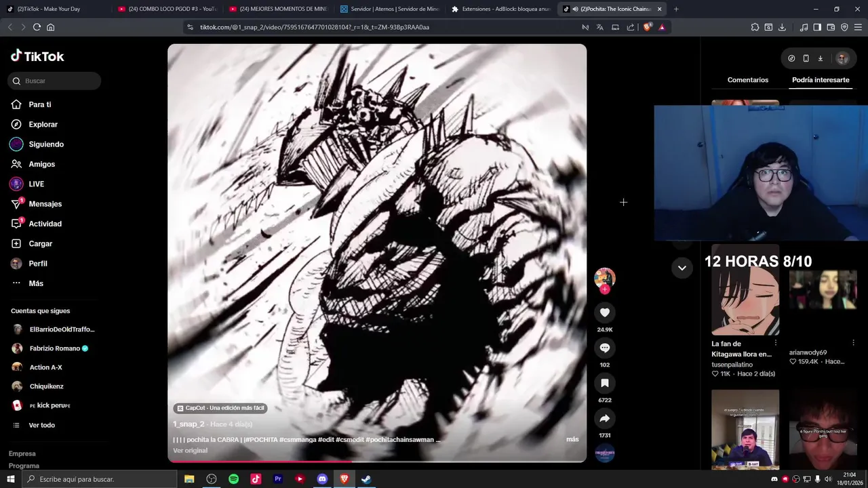Image resolution: width=868 pixels, height=488 pixels.
Task: Open a new browser tab with plus
Action: [x=675, y=9]
